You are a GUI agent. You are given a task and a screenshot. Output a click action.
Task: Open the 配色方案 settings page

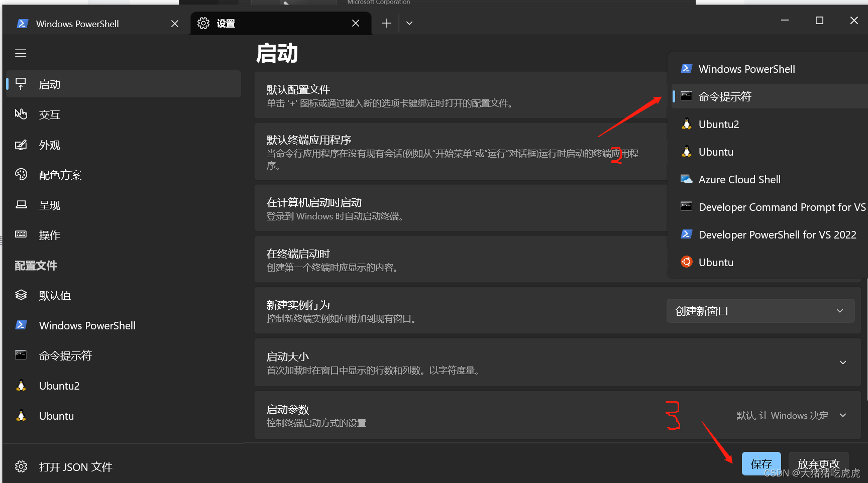124,174
